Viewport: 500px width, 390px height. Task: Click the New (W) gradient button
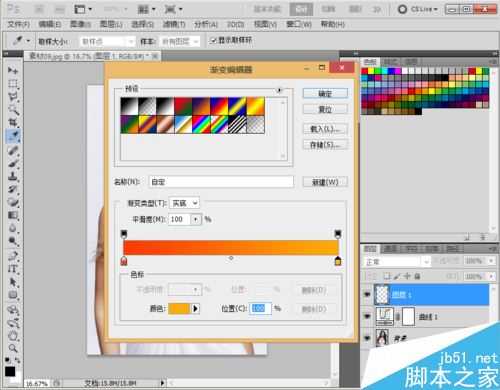click(325, 182)
